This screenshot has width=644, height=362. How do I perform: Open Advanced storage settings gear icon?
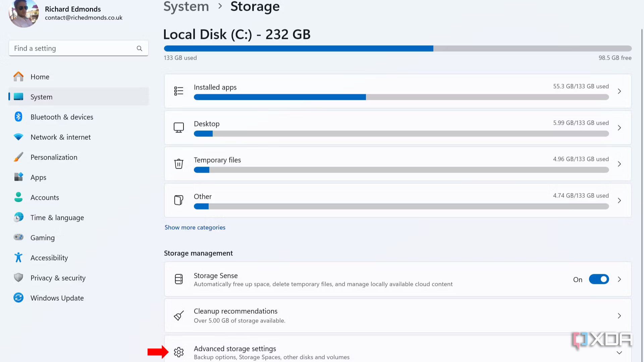pos(179,352)
